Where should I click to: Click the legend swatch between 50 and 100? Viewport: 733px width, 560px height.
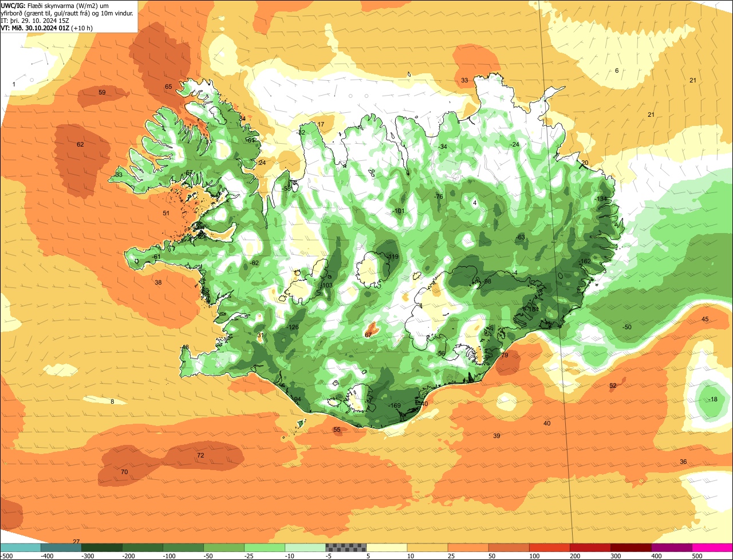click(509, 547)
